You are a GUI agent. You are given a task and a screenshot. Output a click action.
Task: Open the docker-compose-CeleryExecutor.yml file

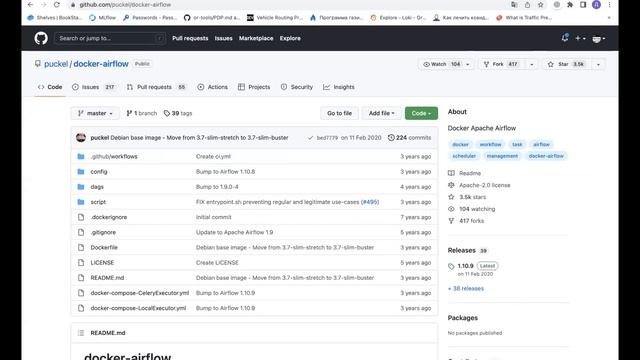[x=140, y=293]
